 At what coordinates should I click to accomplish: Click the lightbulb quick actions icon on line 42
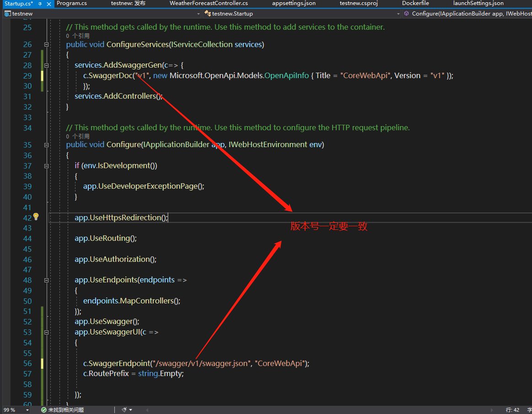(x=36, y=218)
